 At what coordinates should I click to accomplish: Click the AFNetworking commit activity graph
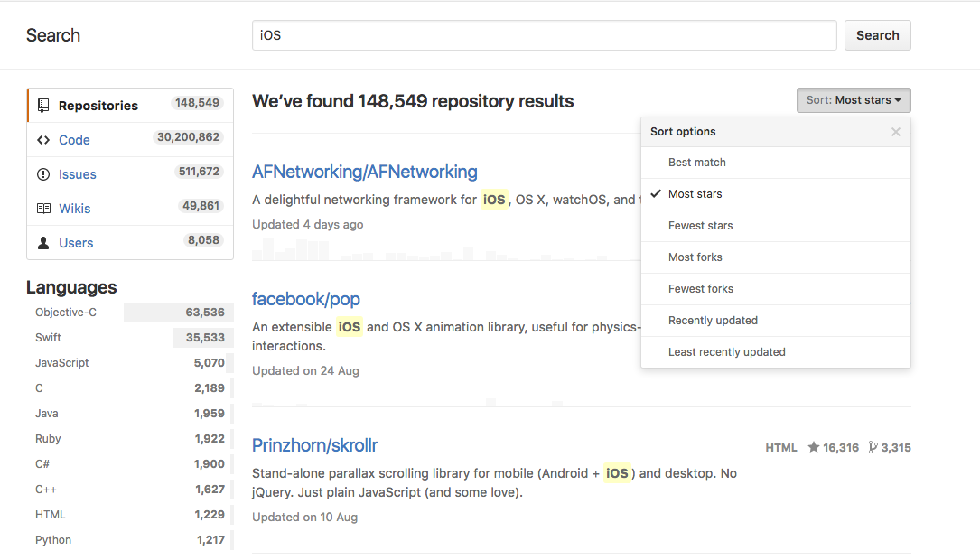tap(446, 250)
